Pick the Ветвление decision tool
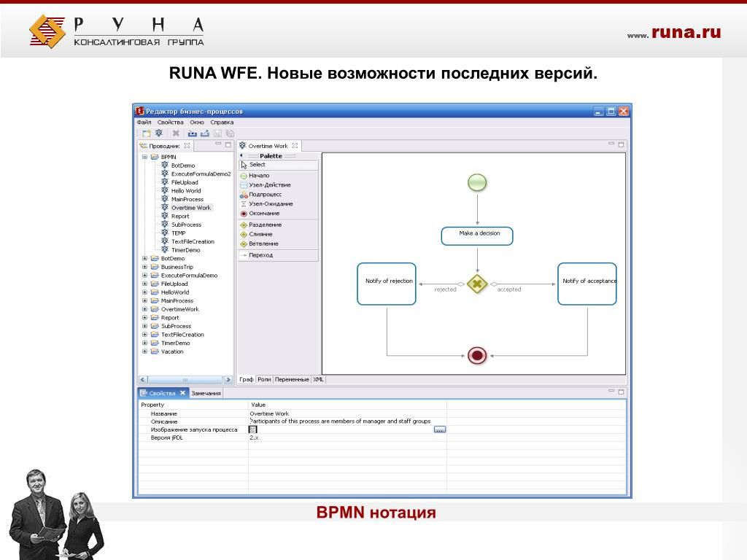The width and height of the screenshot is (747, 560). coord(278,244)
